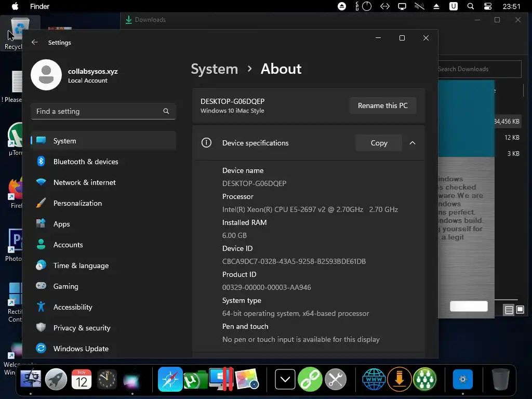Open Accessibility settings category

(103, 307)
